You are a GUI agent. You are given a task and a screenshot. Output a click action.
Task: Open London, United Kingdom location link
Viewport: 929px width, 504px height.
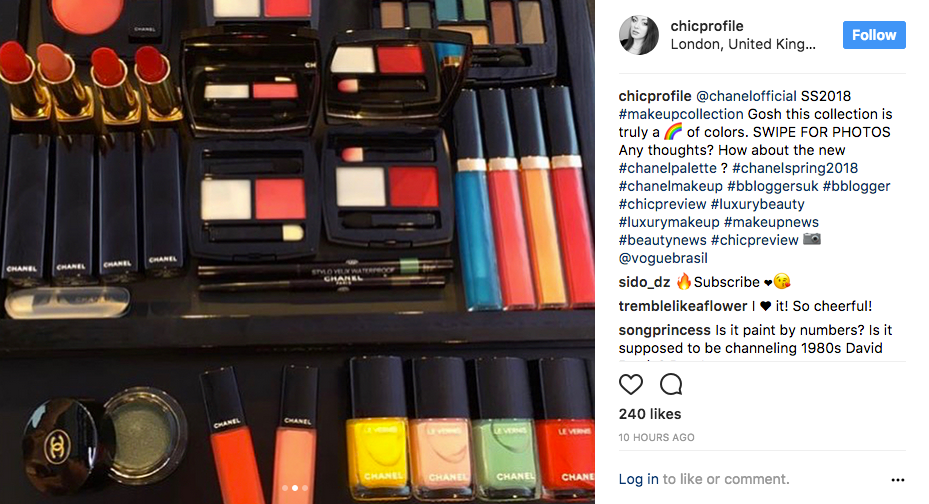click(x=743, y=44)
